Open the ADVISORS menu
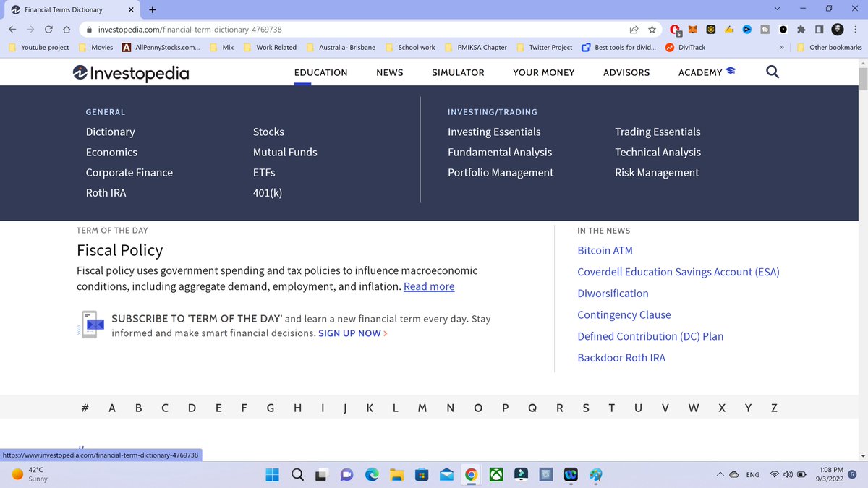The image size is (868, 488). [626, 72]
